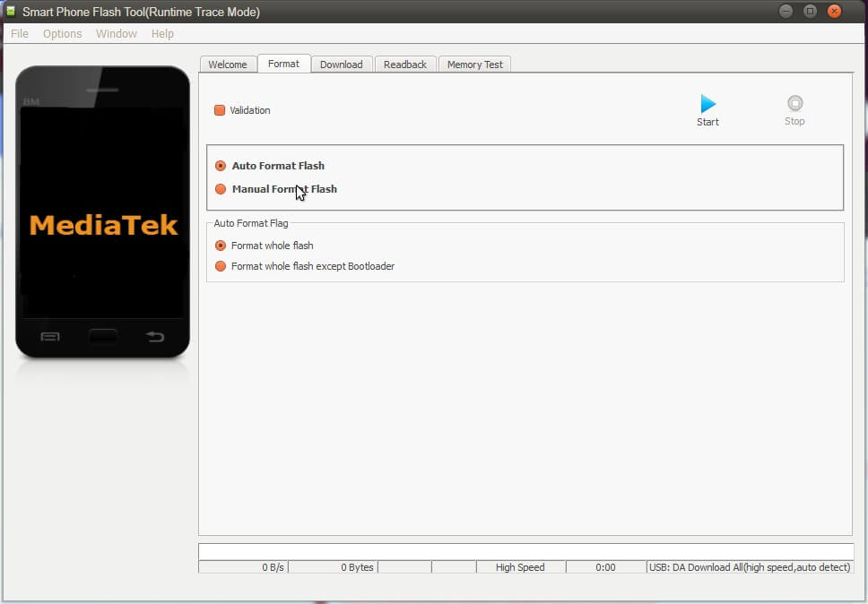This screenshot has height=604, width=868.
Task: Open the Window menu
Action: coord(117,34)
